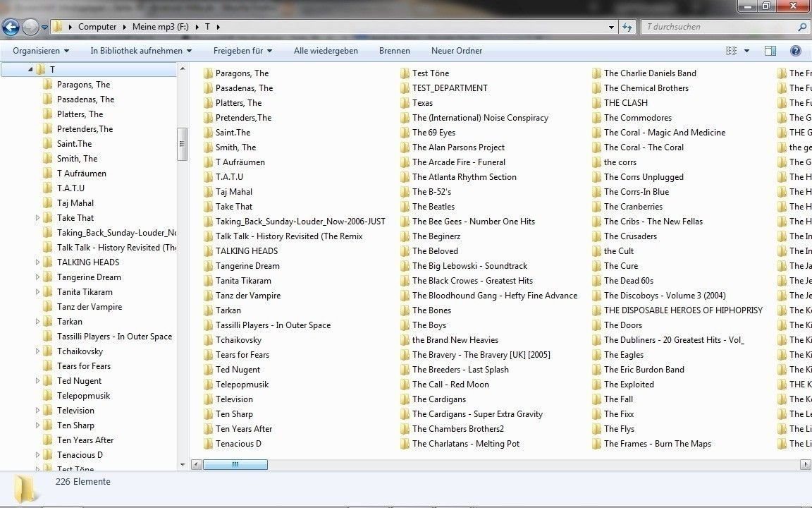812x508 pixels.
Task: Select 'The Doors' folder icon
Action: coord(596,325)
